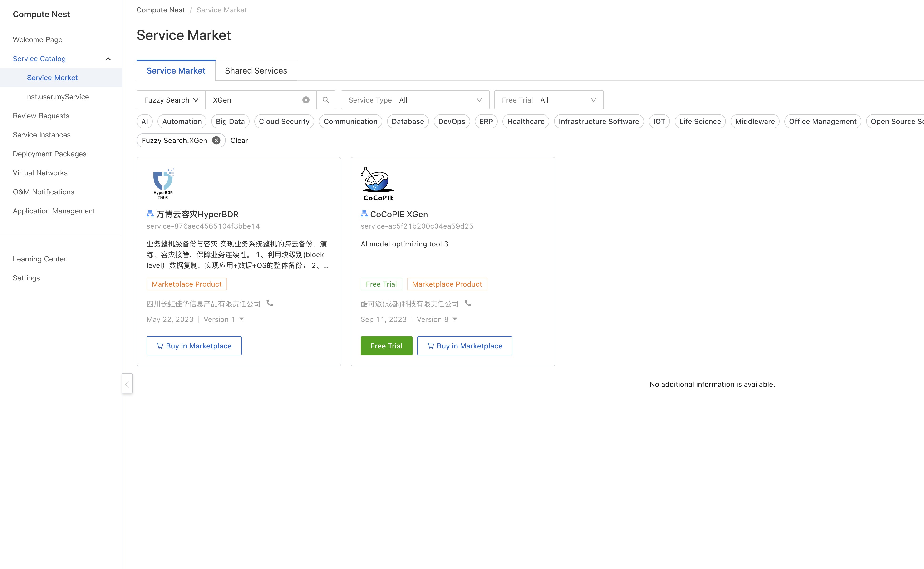
Task: Open O&M Notifications
Action: click(x=44, y=192)
